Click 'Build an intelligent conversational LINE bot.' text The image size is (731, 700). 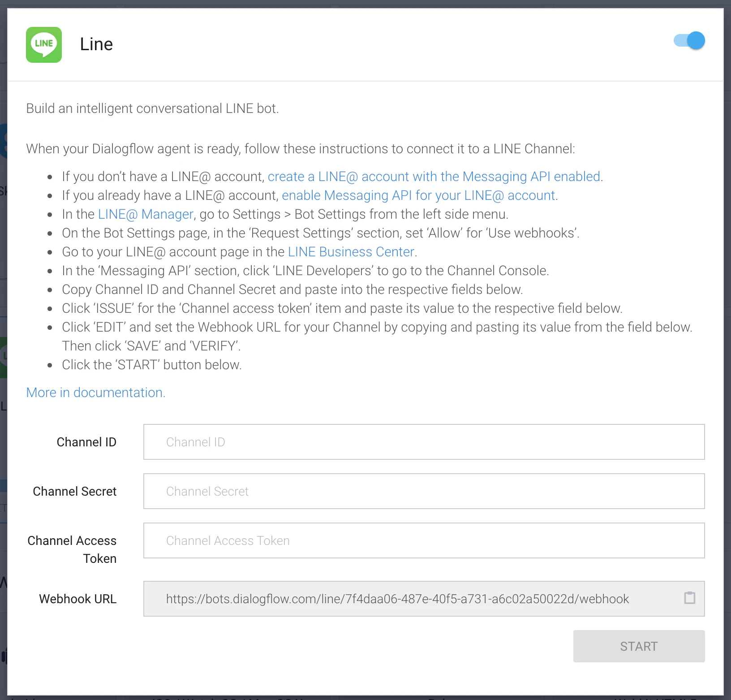152,108
